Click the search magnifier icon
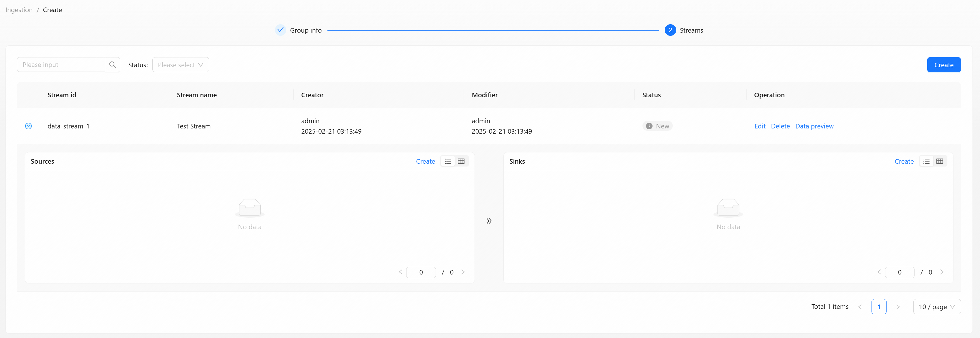This screenshot has height=338, width=980. point(112,65)
